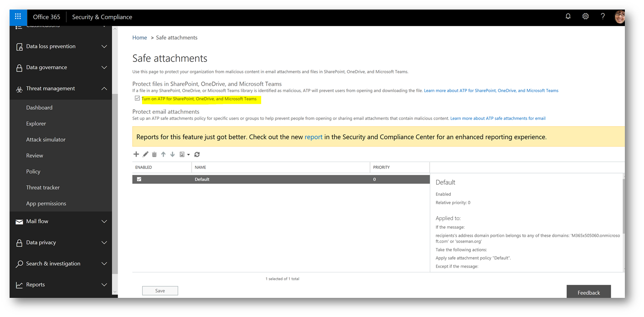Delete the selected policy with trash icon
Image resolution: width=644 pixels, height=317 pixels.
coord(154,154)
